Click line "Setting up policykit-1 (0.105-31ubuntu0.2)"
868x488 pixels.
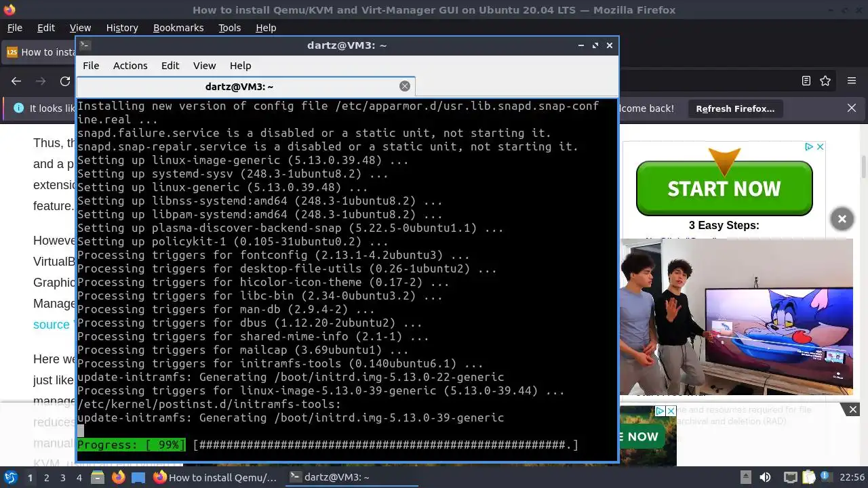233,241
